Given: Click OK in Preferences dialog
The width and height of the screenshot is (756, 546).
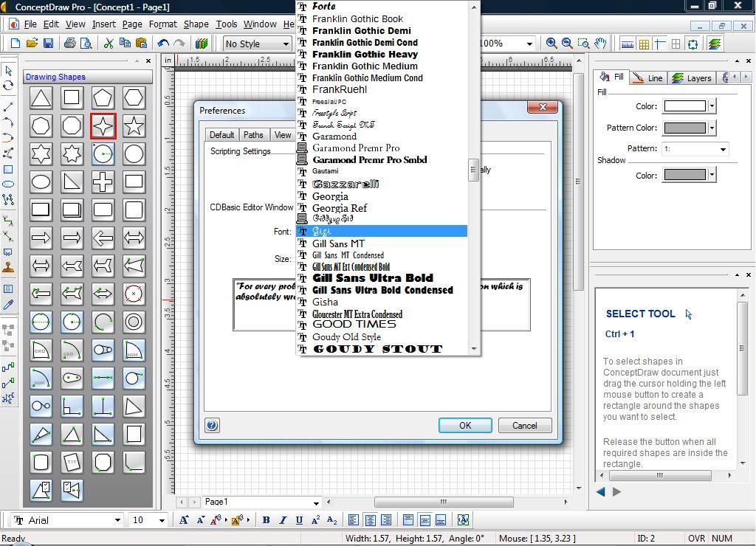Looking at the screenshot, I should (x=465, y=426).
